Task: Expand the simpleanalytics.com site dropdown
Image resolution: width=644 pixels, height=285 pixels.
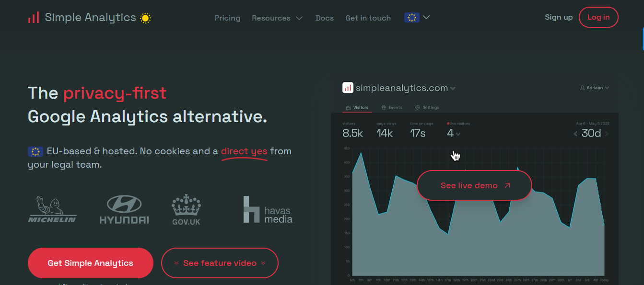Action: click(453, 89)
